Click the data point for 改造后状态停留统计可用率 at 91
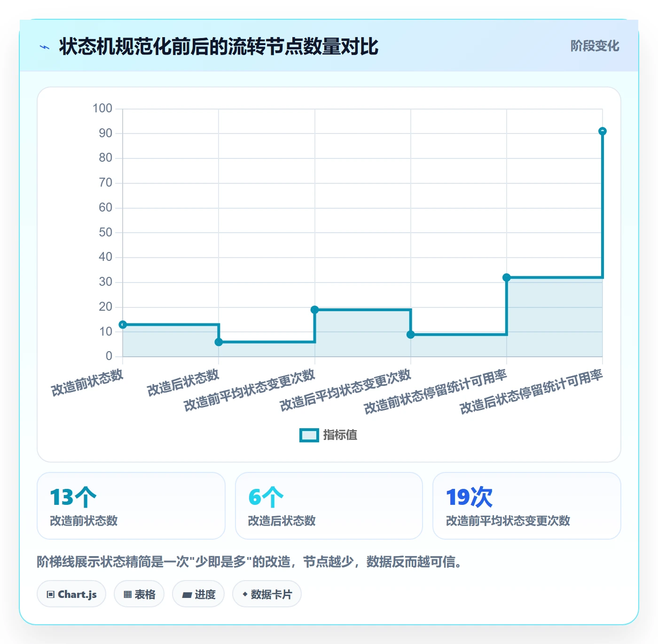Viewport: 658px width, 644px height. pyautogui.click(x=603, y=131)
